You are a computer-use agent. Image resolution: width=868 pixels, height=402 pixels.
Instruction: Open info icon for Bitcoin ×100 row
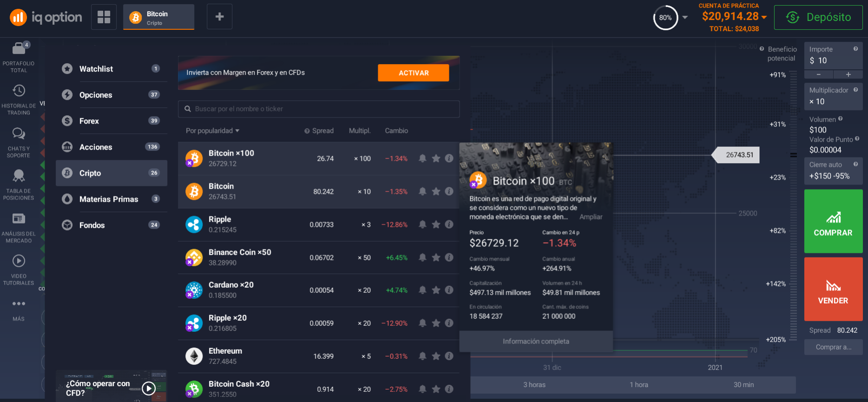tap(449, 158)
